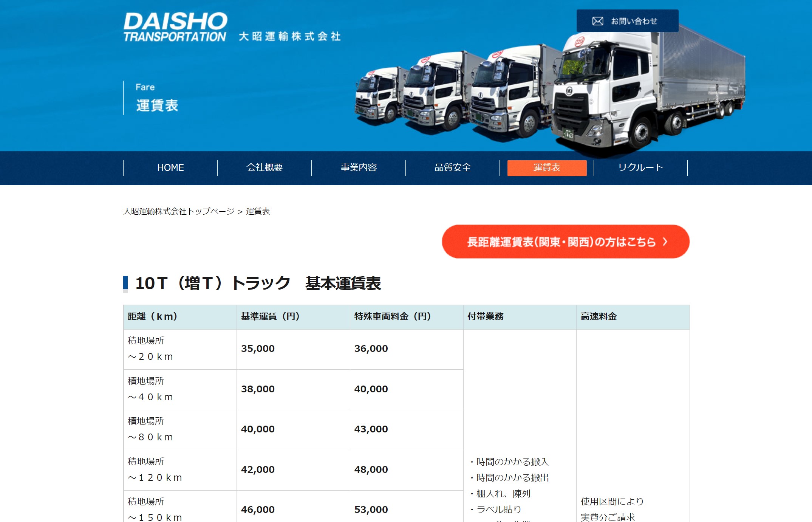Click the DAISHO Transportation logo

point(175,26)
